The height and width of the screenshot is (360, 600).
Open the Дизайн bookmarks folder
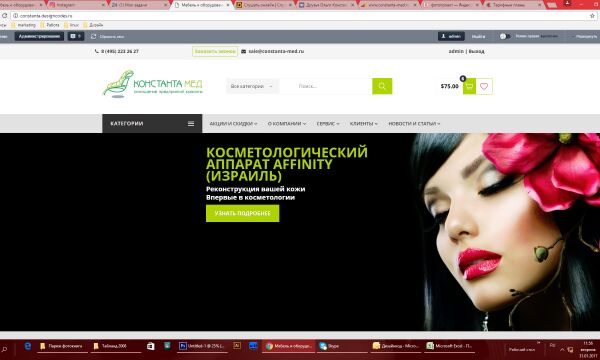[x=93, y=25]
